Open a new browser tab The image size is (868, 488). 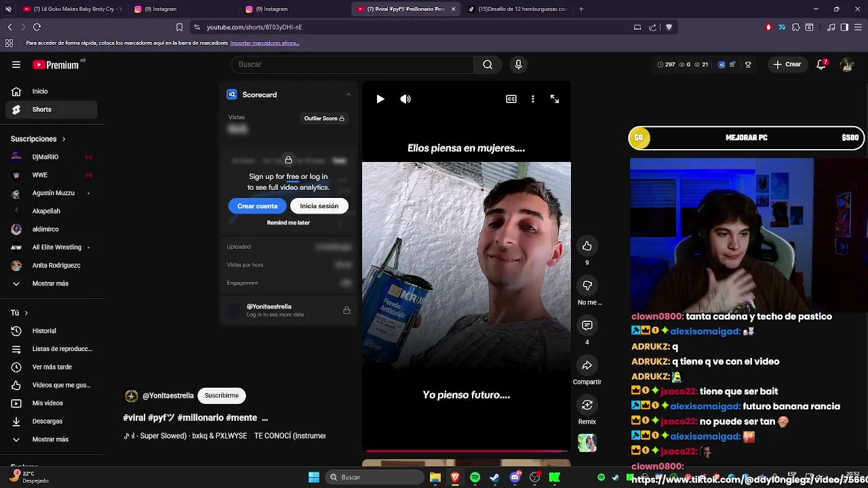pyautogui.click(x=581, y=9)
